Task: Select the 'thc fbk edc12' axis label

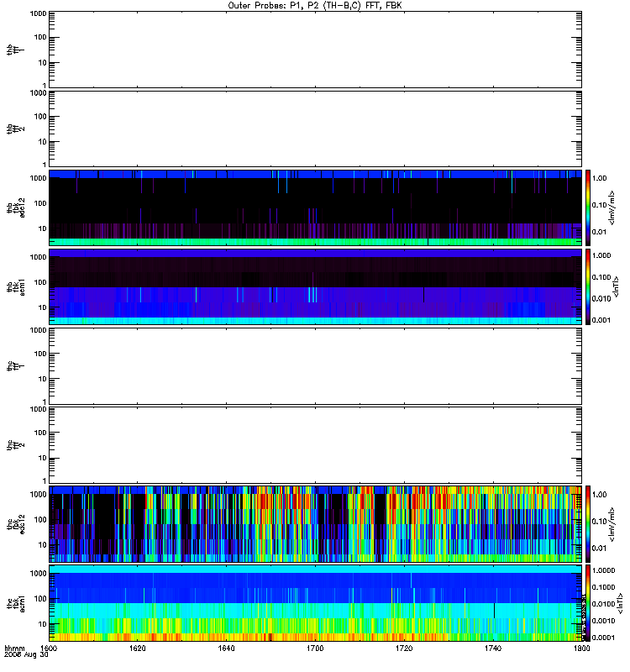Action: (16, 523)
